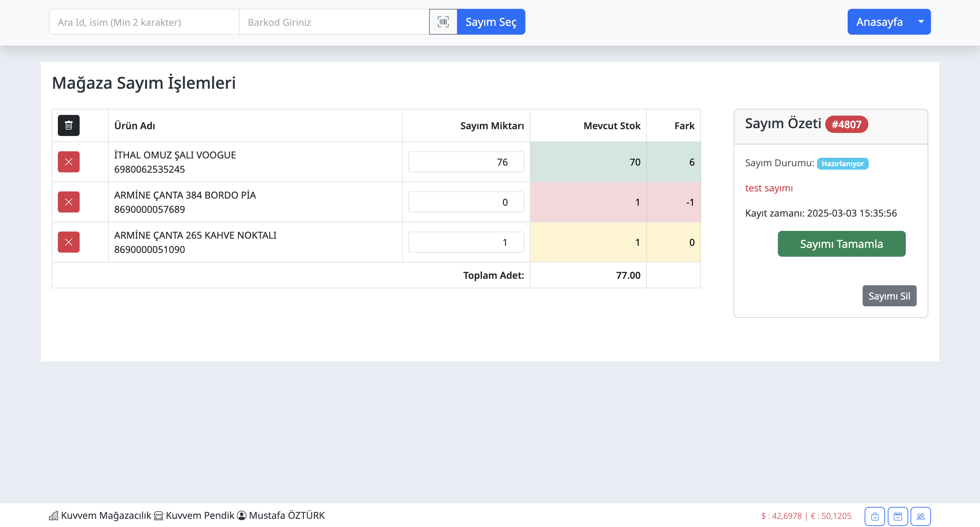980x527 pixels.
Task: Go to Anasayfa home page
Action: tap(879, 22)
